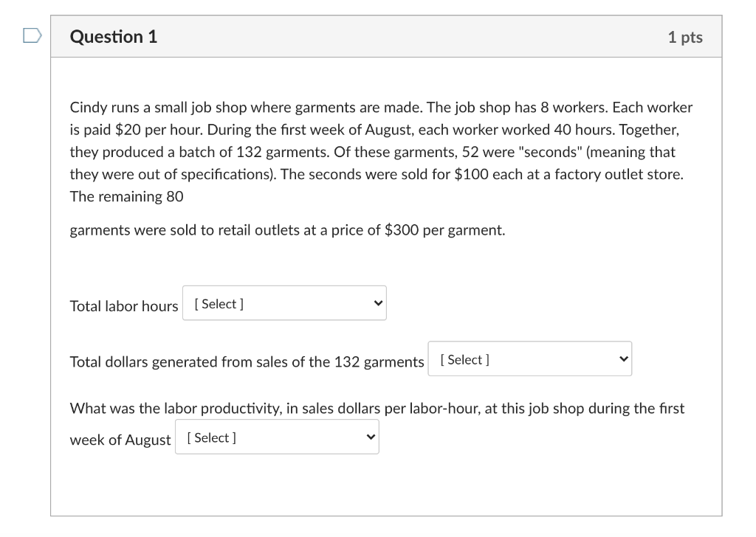Viewport: 756px width, 537px height.
Task: Click the Total labor hours label text
Action: [123, 305]
